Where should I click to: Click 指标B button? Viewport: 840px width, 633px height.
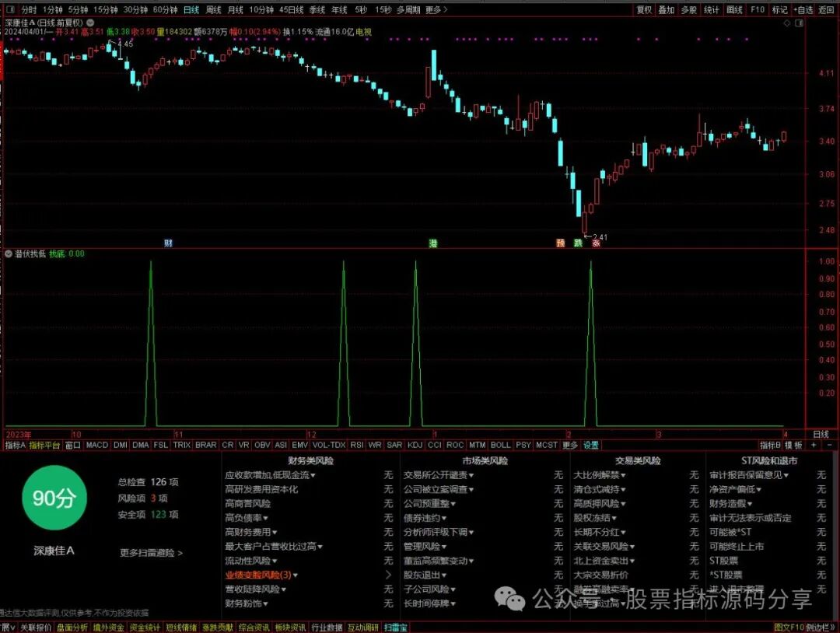coord(770,445)
